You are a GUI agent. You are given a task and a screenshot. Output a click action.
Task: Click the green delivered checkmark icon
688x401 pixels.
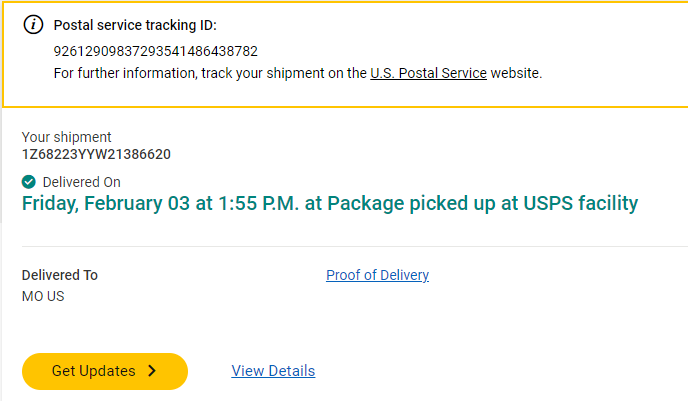tap(29, 181)
